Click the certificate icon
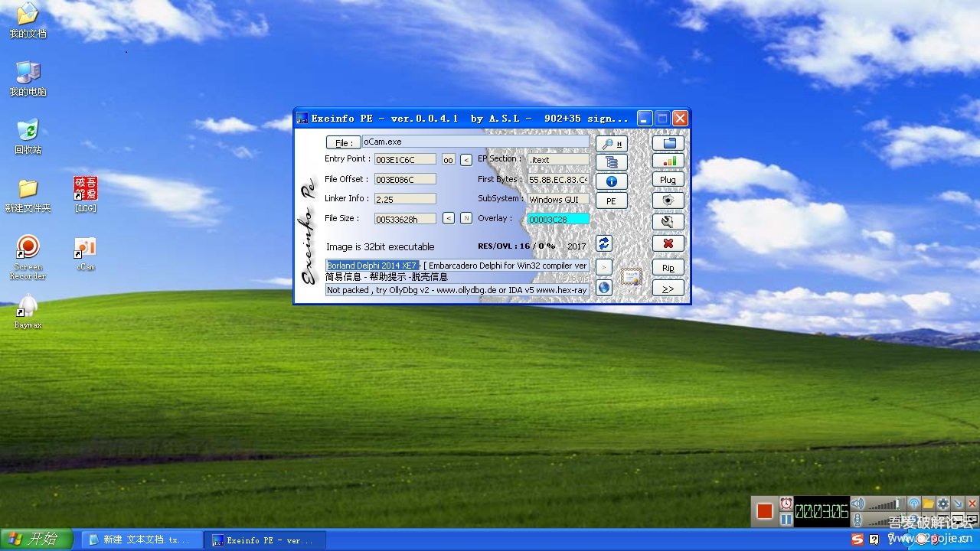Image resolution: width=980 pixels, height=551 pixels. pyautogui.click(x=631, y=276)
